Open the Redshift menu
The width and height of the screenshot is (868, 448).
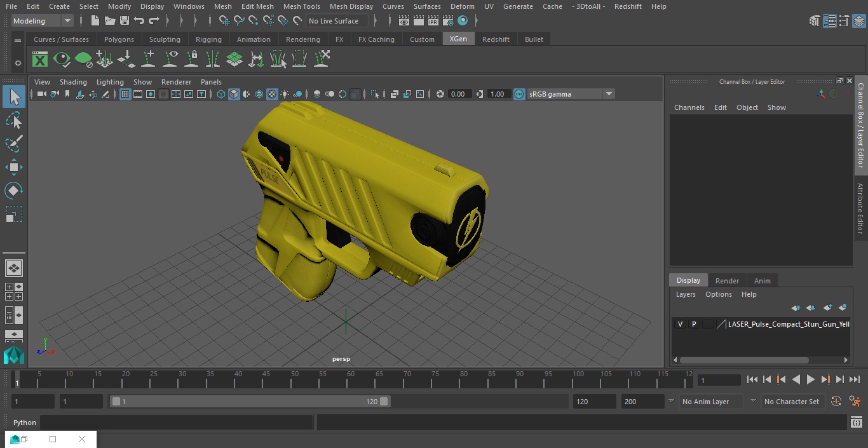coord(628,6)
